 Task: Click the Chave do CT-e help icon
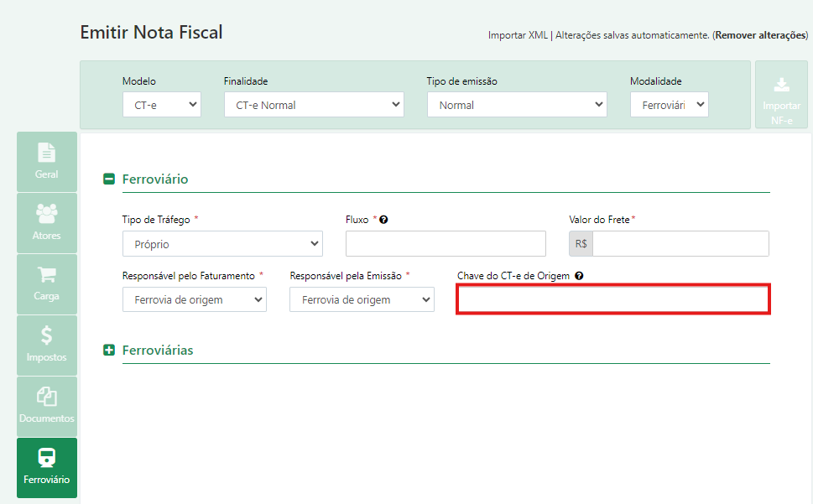pyautogui.click(x=579, y=276)
